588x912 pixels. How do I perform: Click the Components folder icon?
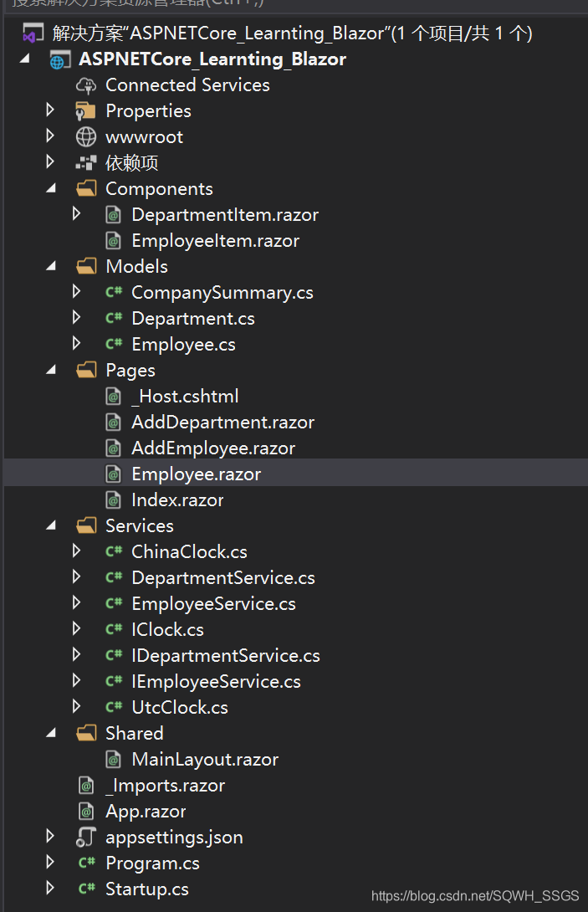coord(86,188)
